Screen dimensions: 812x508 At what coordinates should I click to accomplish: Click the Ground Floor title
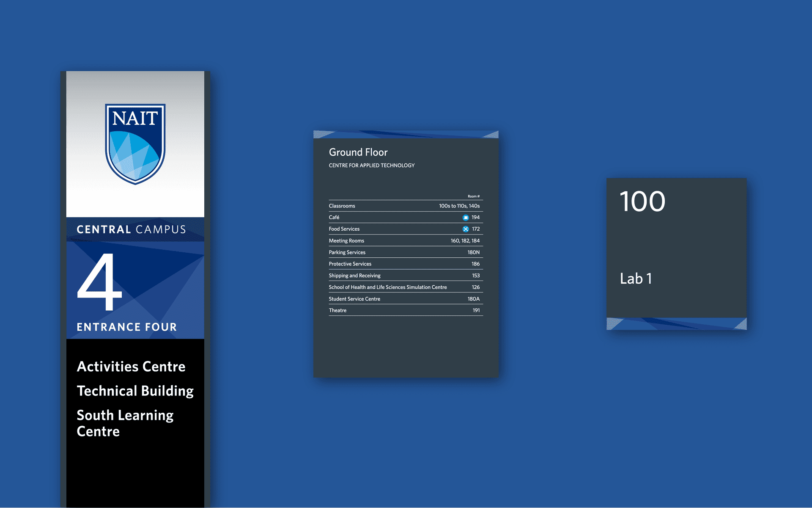(x=358, y=152)
